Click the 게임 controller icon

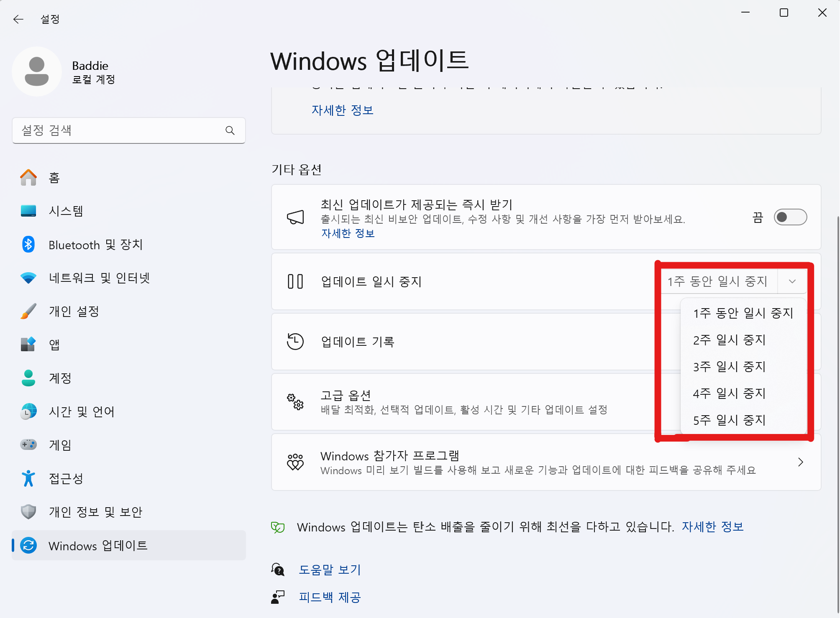click(28, 444)
